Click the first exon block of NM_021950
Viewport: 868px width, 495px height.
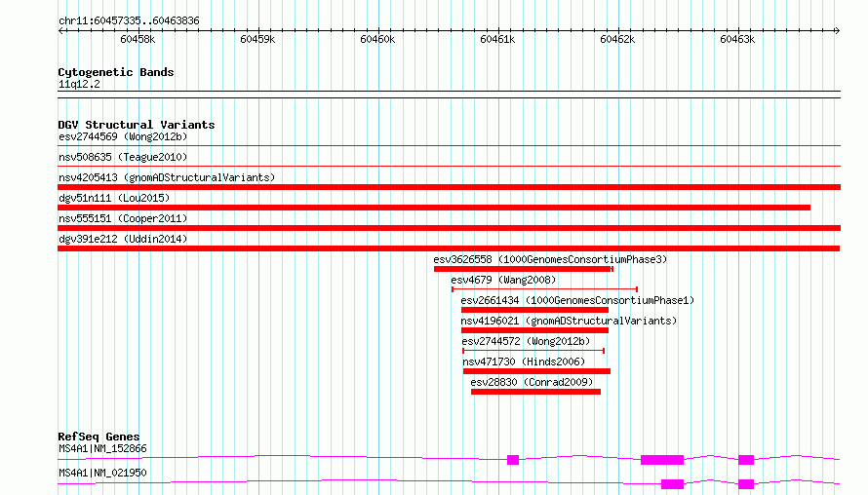tap(673, 484)
